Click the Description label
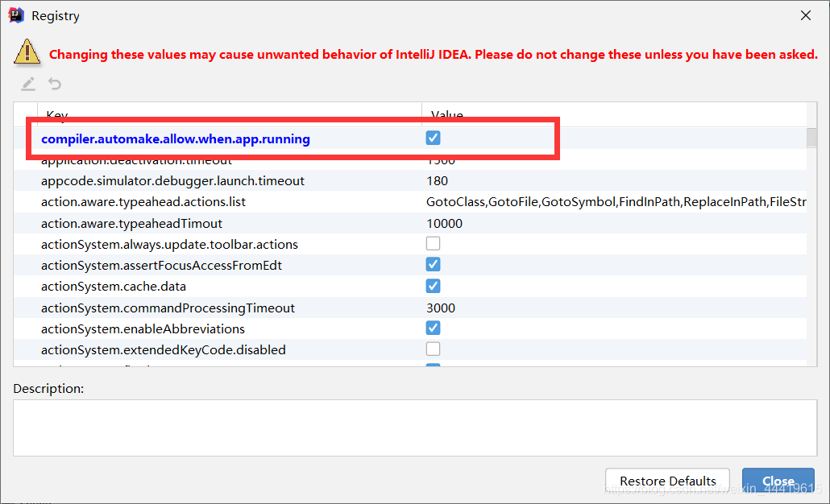Screen dimensions: 830x504 coord(48,388)
